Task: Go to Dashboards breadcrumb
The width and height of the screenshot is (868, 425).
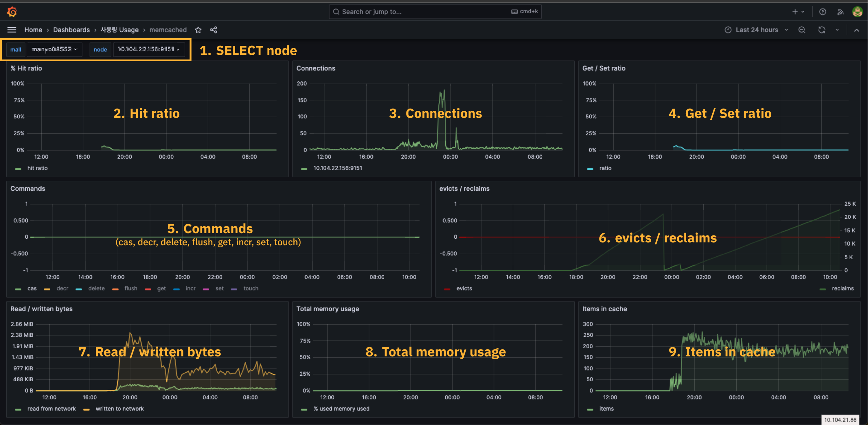Action: tap(71, 30)
